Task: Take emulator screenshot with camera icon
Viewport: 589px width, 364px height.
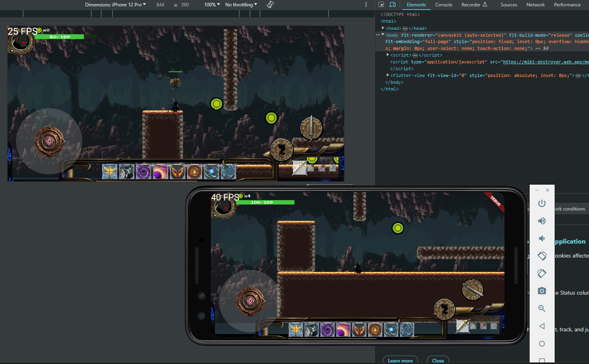Action: coord(542,291)
